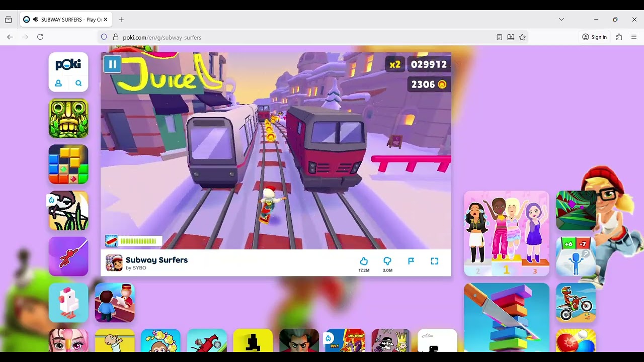This screenshot has height=362, width=644.
Task: Open the green tunnel runner game thumbnail
Action: click(x=576, y=210)
